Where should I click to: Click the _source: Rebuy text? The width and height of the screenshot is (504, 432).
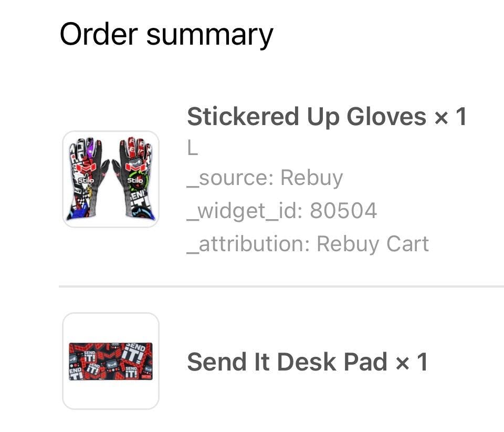pos(265,178)
